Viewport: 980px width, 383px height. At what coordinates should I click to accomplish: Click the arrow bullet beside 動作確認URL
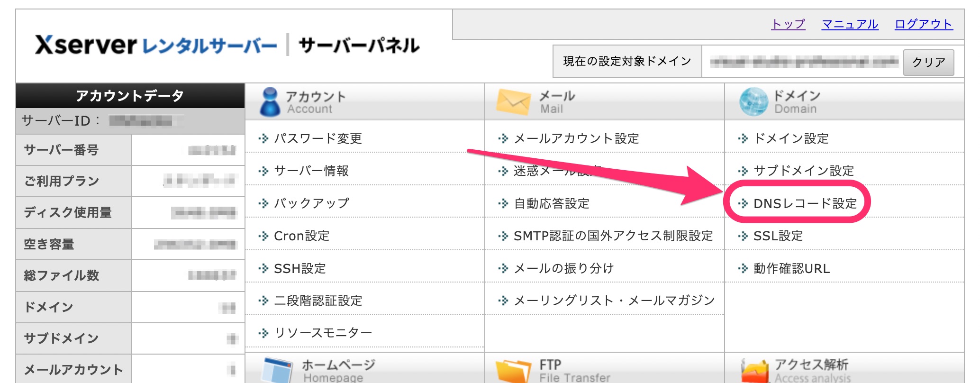tap(743, 269)
